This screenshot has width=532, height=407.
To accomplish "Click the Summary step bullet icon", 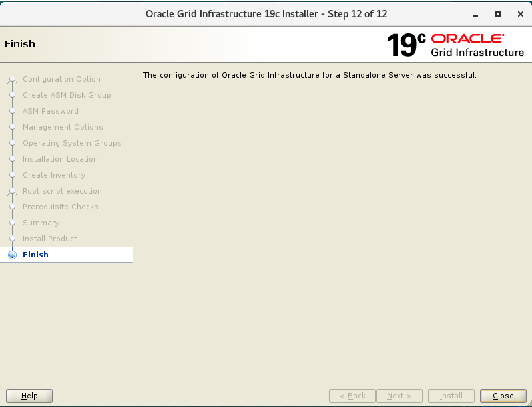I will [x=12, y=223].
